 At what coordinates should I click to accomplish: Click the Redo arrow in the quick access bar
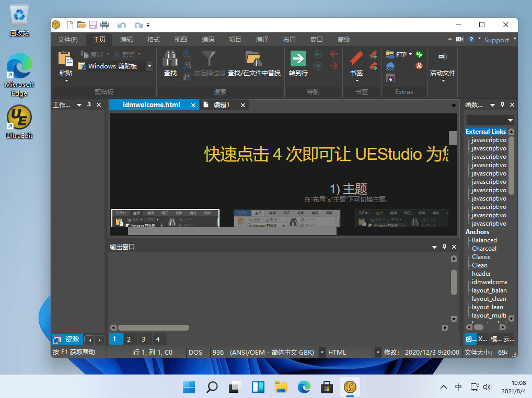(138, 25)
